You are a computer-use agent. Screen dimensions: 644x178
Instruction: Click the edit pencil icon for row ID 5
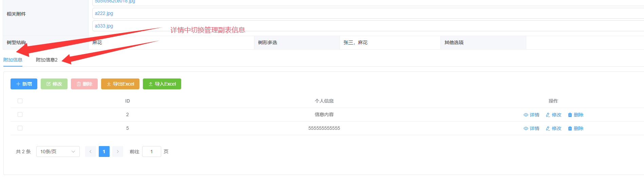click(548, 128)
